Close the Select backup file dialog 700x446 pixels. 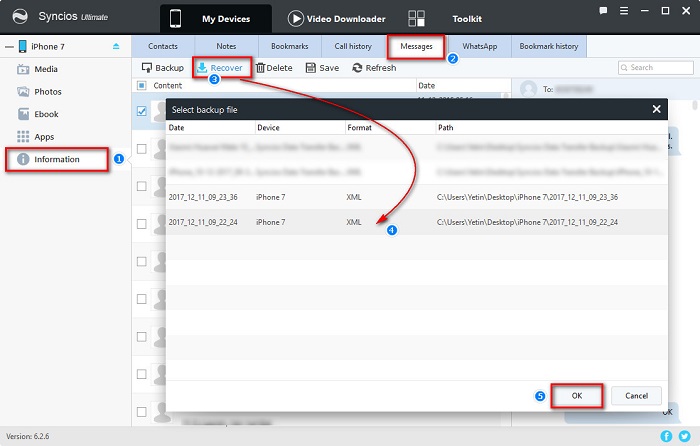tap(656, 109)
